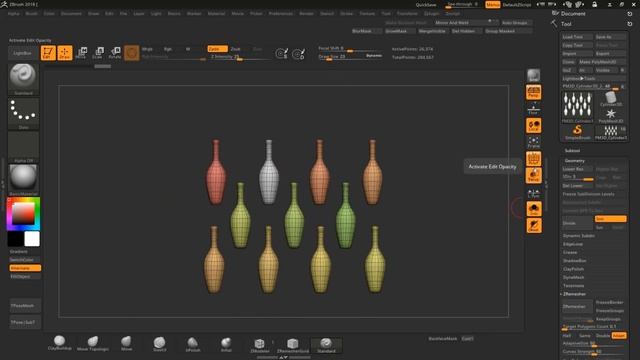Toggle the Alternate color button
Screen dimensions: 640x360
point(25,268)
